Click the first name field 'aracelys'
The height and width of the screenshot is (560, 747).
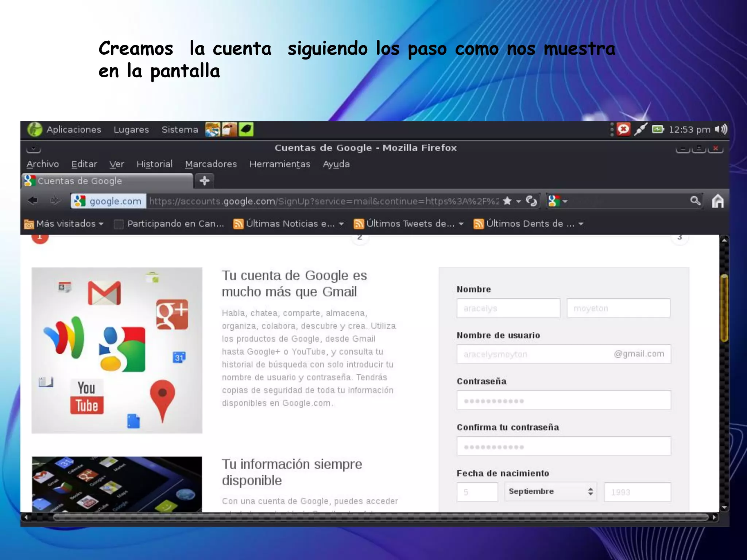click(x=508, y=308)
